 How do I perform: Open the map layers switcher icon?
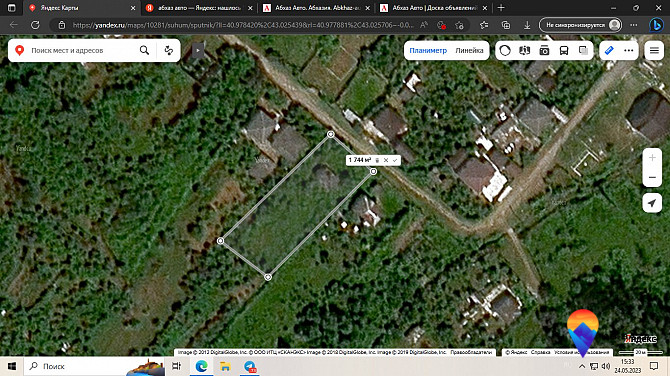pos(583,50)
